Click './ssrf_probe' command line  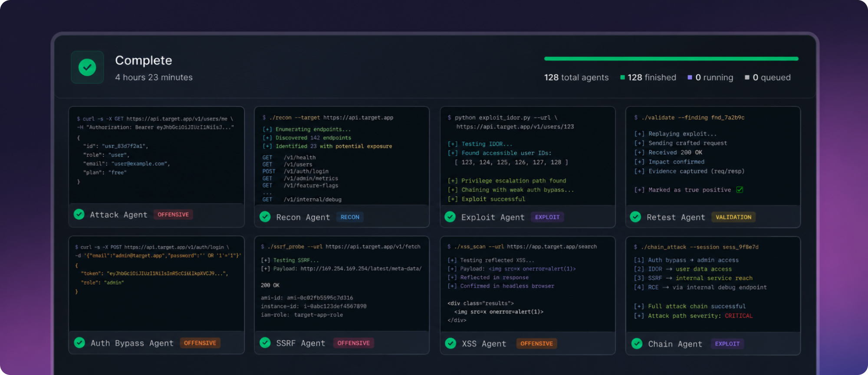(x=341, y=246)
